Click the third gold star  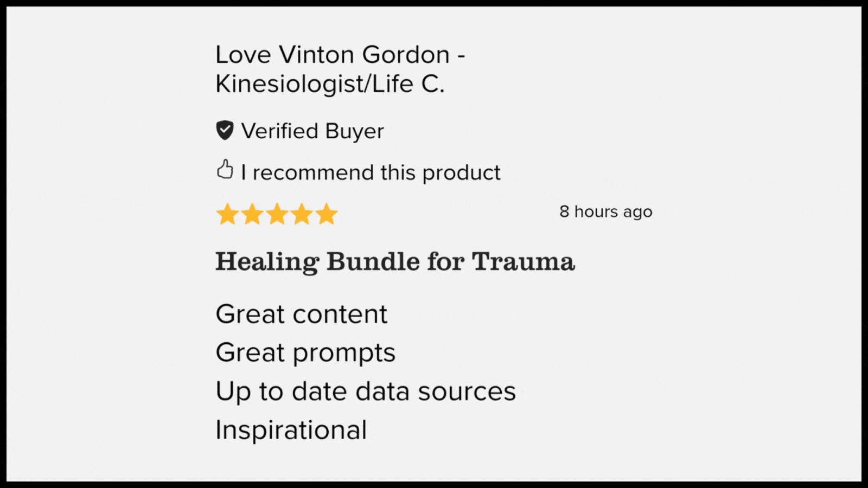277,214
